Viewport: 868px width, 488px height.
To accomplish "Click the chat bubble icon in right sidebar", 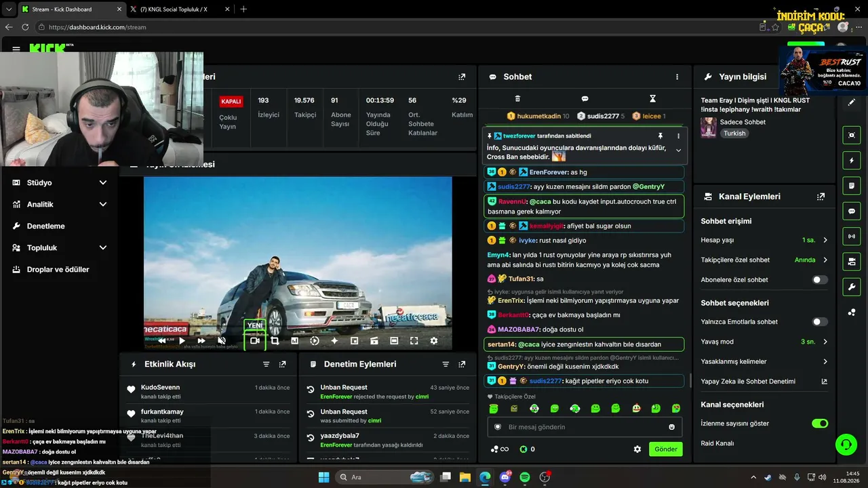I will [852, 211].
